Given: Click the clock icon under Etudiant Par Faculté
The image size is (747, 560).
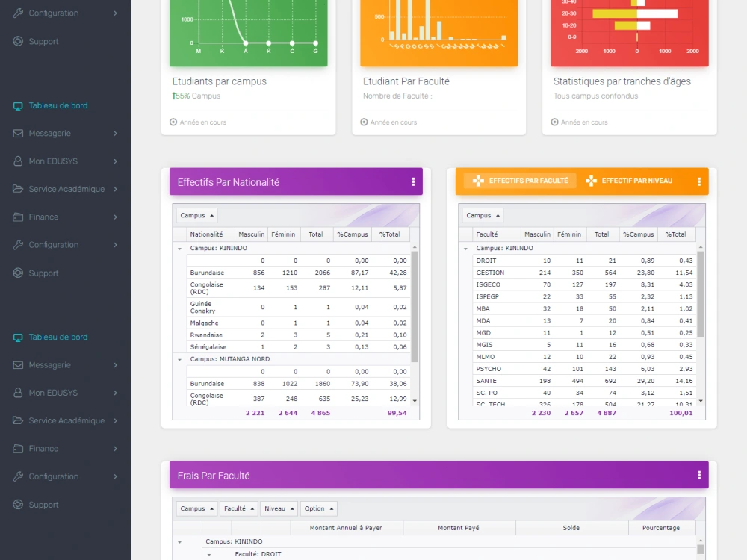Looking at the screenshot, I should point(364,122).
